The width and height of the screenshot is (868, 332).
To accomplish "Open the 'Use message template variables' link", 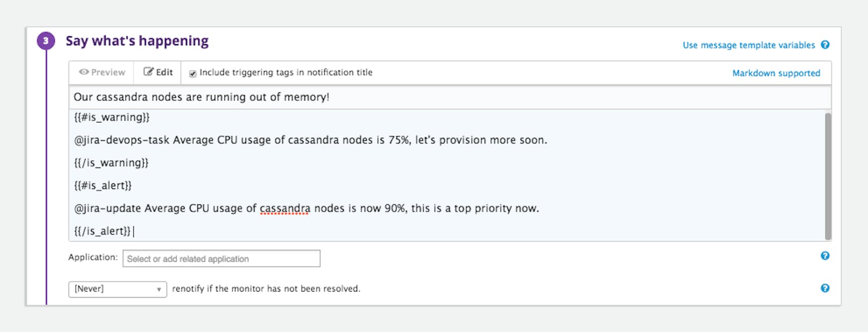I will coord(749,45).
